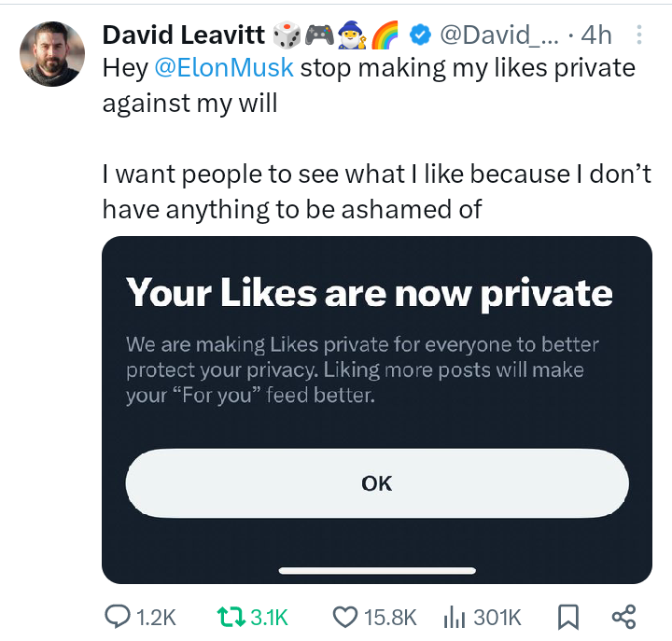672x641 pixels.
Task: Click the green retweet arrows icon
Action: [229, 617]
